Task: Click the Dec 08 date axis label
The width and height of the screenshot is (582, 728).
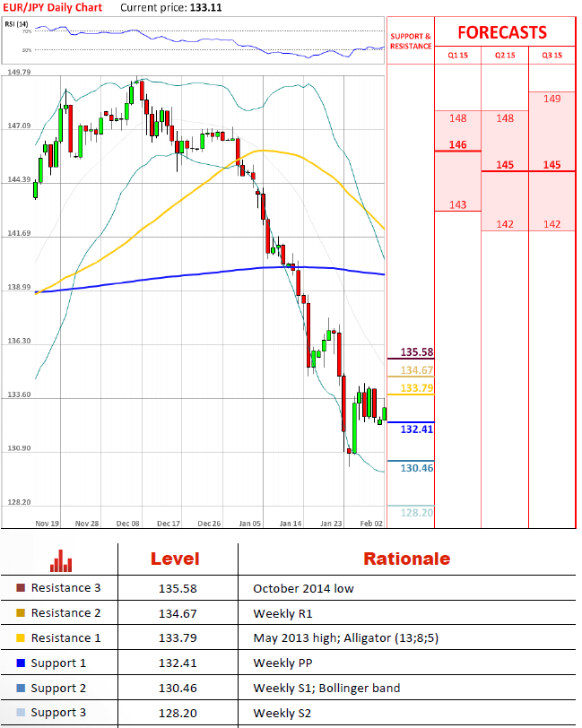Action: (x=127, y=524)
